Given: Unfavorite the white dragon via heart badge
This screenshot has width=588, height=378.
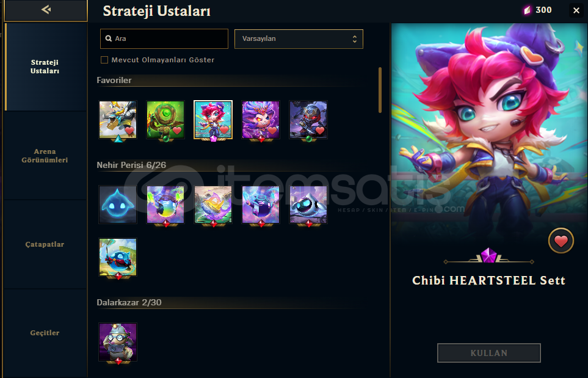Looking at the screenshot, I should pyautogui.click(x=129, y=131).
